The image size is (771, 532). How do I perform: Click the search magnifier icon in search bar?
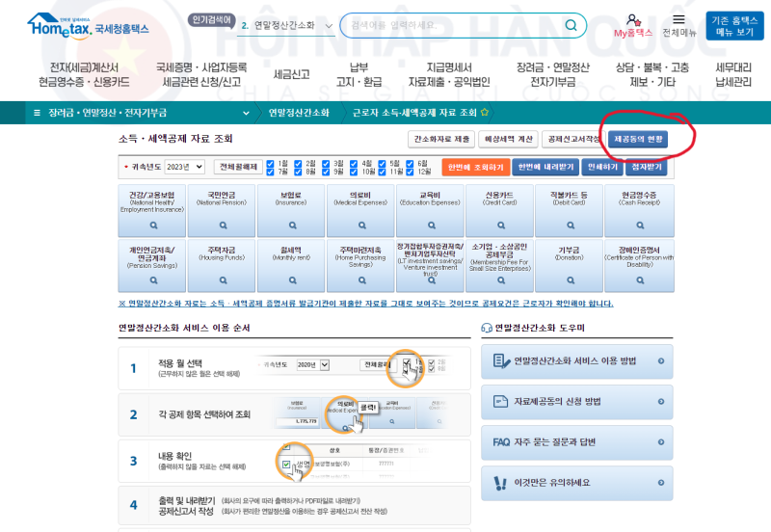tap(572, 25)
